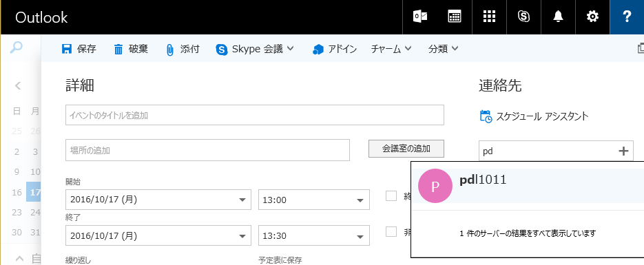The image size is (644, 265).
Task: Open the Skype 会議 dropdown
Action: [x=255, y=50]
